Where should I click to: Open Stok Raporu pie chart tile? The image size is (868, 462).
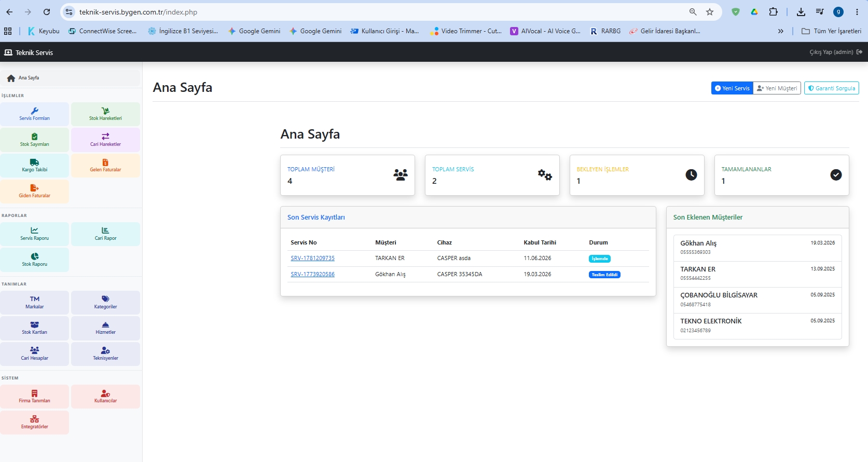tap(35, 260)
